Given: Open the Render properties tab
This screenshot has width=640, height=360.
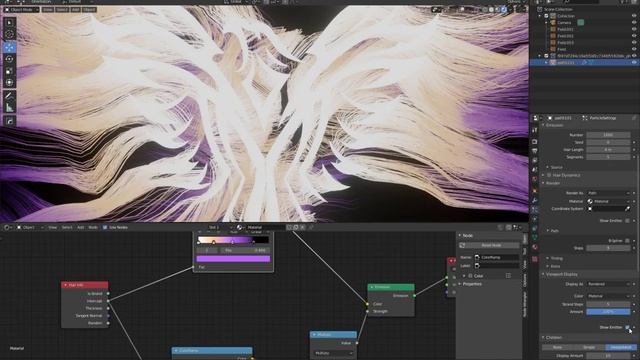Looking at the screenshot, I should pyautogui.click(x=535, y=141).
